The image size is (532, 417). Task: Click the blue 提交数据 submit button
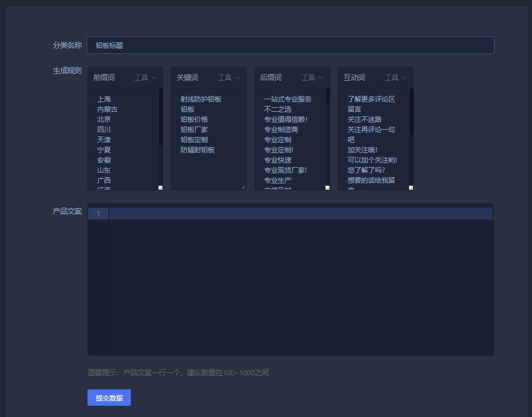[109, 397]
